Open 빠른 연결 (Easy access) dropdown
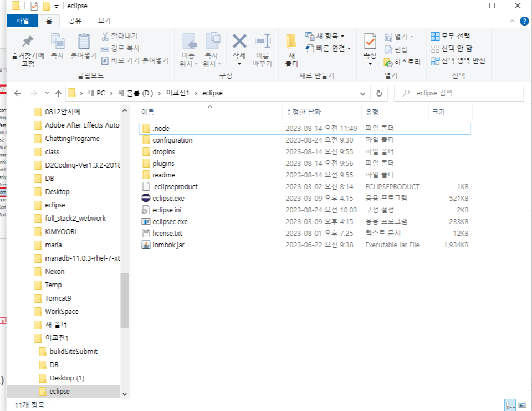The height and width of the screenshot is (411, 532). coord(328,48)
